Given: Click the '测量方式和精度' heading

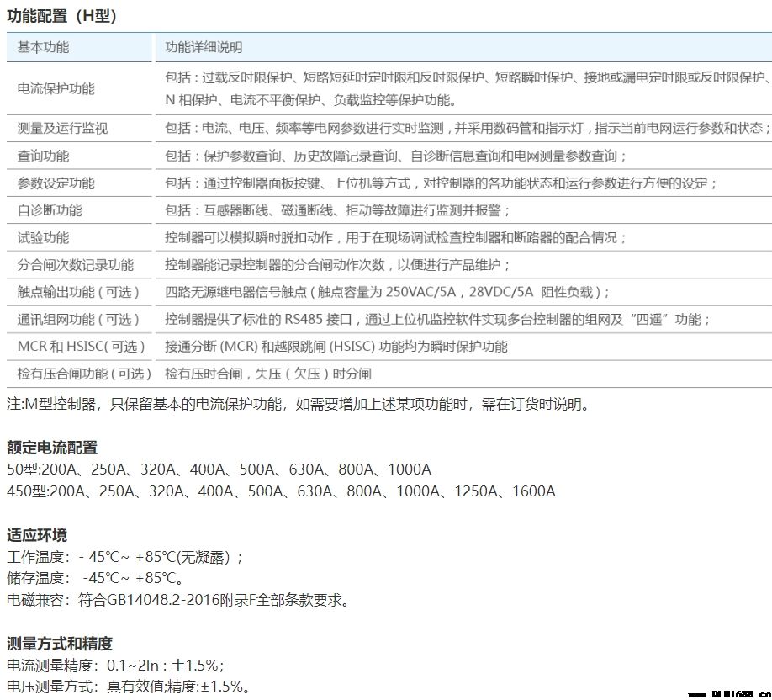Looking at the screenshot, I should click(x=60, y=644).
